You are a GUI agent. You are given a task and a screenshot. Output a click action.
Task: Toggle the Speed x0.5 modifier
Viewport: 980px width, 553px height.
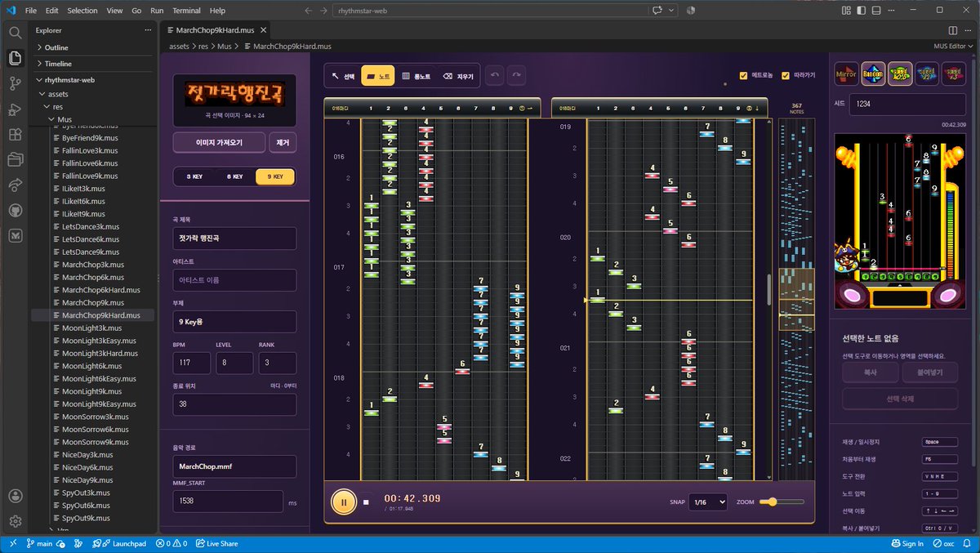[x=900, y=74]
